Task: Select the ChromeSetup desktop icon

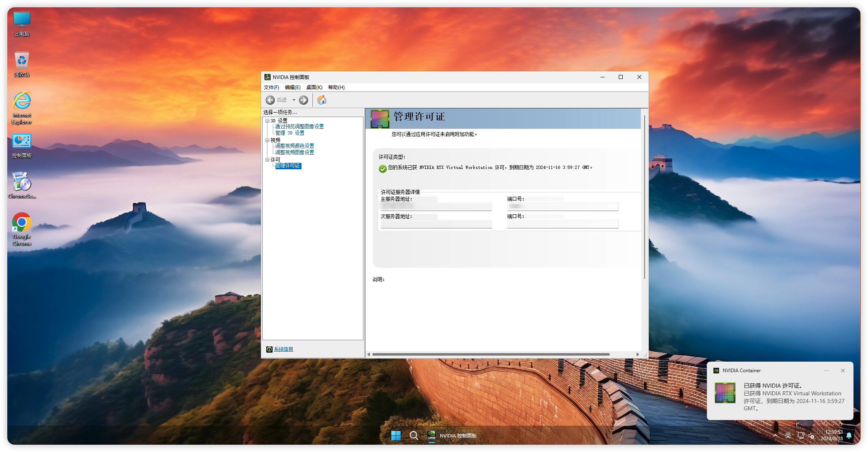Action: 22,185
